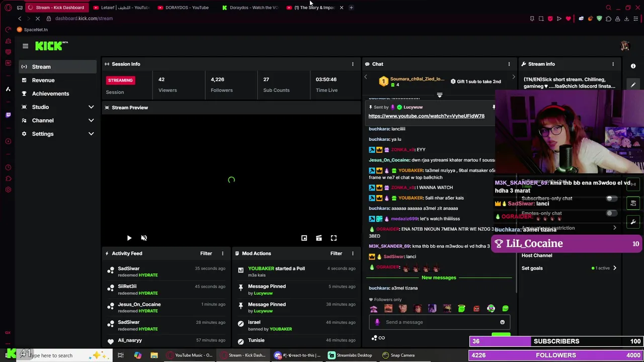The height and width of the screenshot is (362, 644).
Task: Select Revenue in sidebar
Action: click(x=58, y=80)
